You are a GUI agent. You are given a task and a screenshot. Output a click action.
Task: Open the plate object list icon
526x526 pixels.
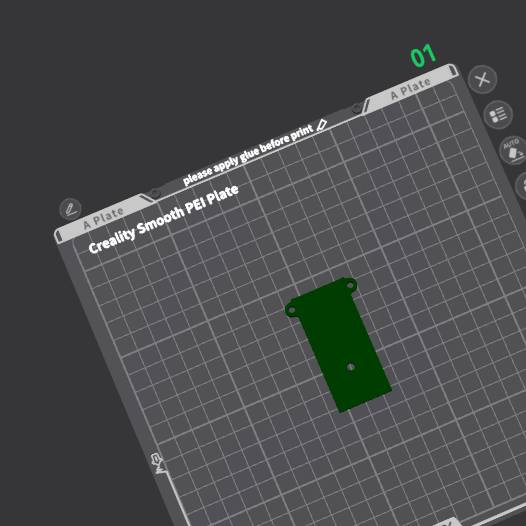tap(498, 115)
